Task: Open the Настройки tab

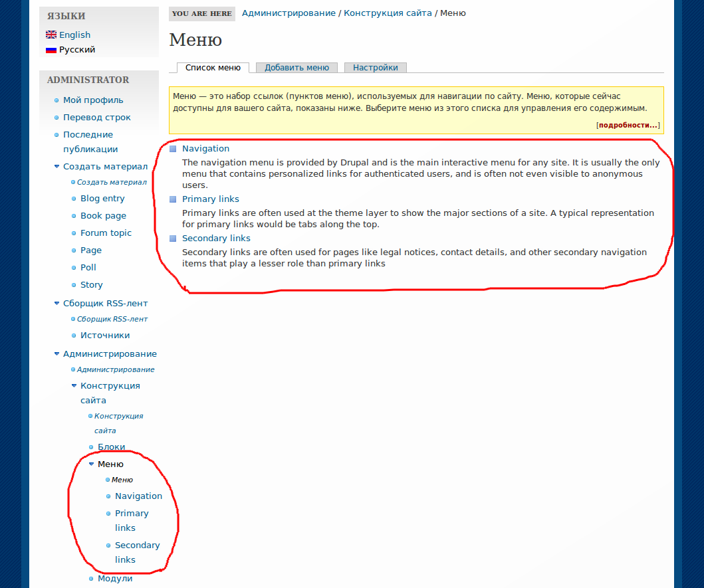Action: click(375, 67)
